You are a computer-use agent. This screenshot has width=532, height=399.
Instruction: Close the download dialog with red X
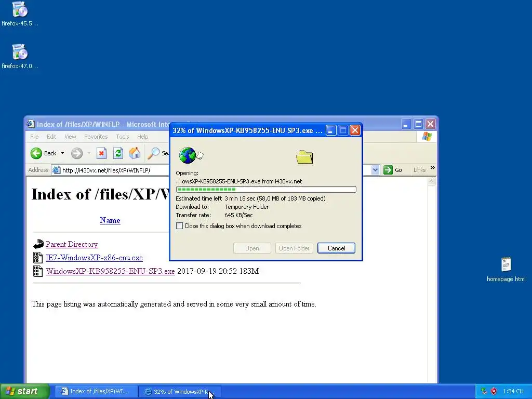(x=355, y=130)
